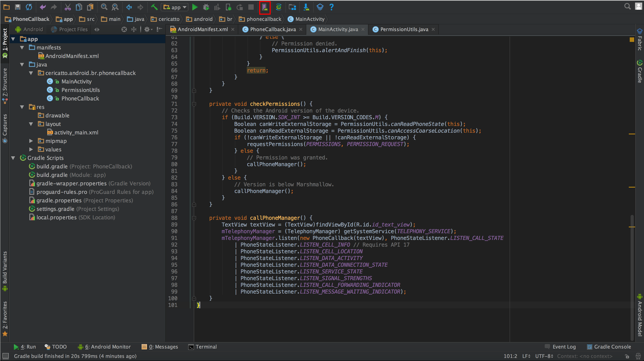
Task: Toggle the Captures side tool window
Action: [5, 128]
